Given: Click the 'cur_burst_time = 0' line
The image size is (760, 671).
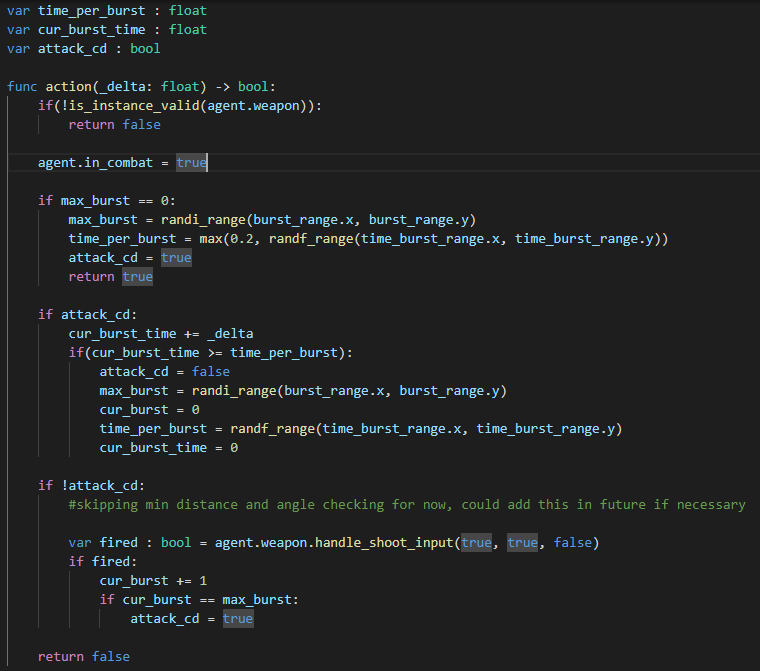Looking at the screenshot, I should click(169, 447).
